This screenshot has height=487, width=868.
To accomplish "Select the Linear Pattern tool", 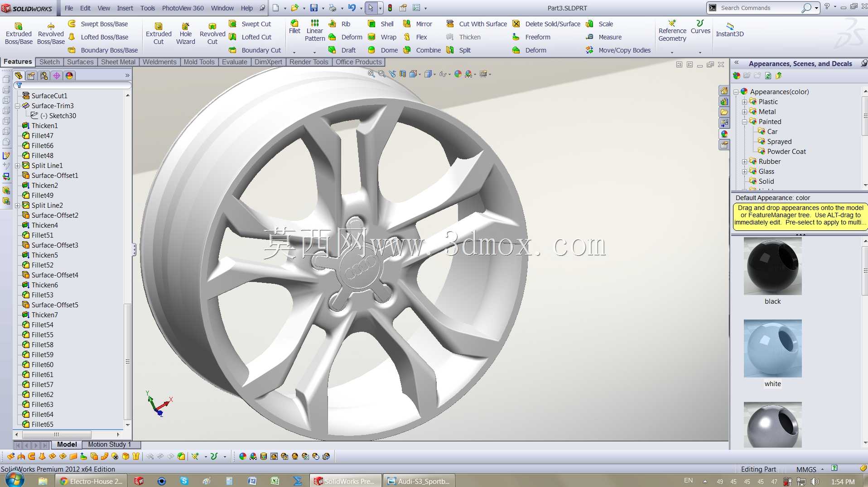I will pos(315,30).
